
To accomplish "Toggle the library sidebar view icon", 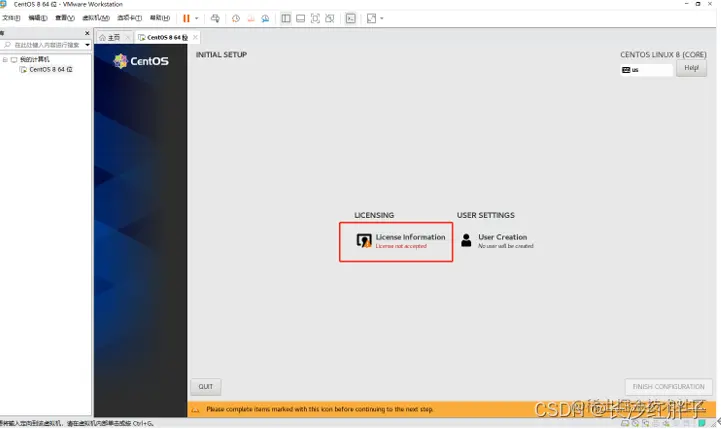I will (286, 18).
